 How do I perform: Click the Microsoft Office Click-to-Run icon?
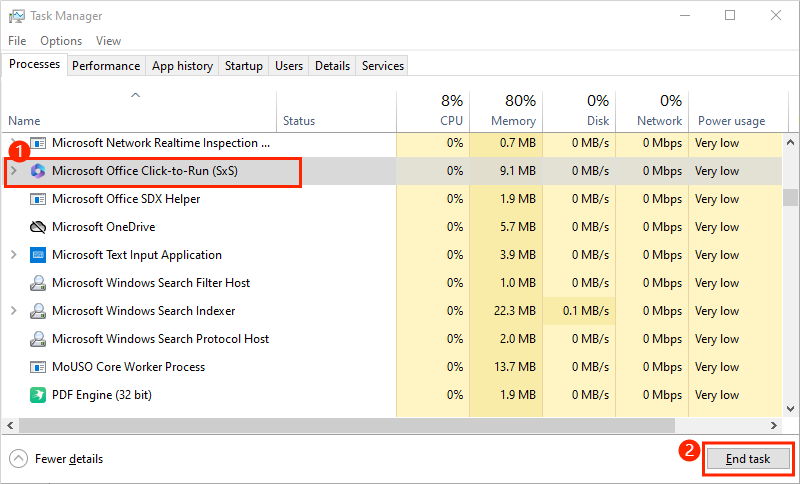coord(38,171)
